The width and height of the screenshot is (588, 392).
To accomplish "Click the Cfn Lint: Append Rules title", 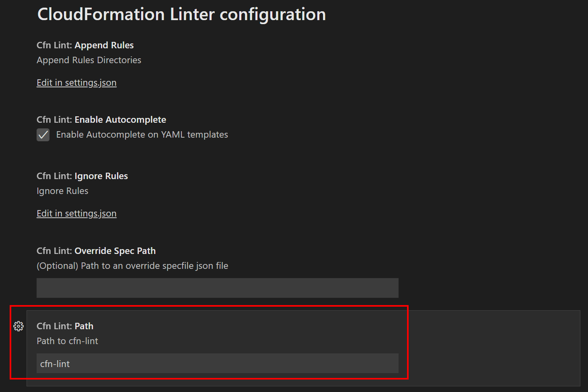I will (x=85, y=45).
